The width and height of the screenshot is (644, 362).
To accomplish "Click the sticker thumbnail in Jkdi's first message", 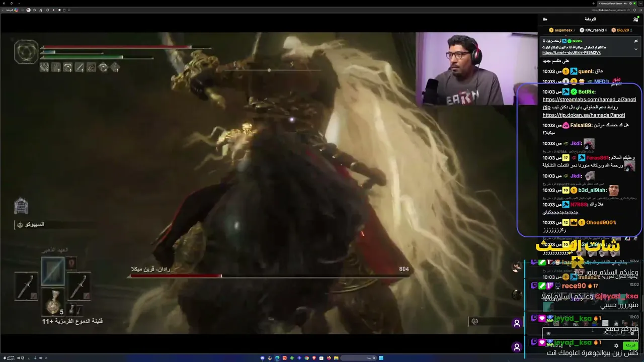I will (589, 144).
